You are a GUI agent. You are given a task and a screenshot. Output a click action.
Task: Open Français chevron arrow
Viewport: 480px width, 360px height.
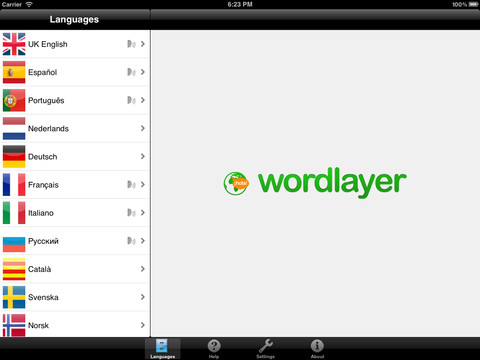(x=143, y=185)
